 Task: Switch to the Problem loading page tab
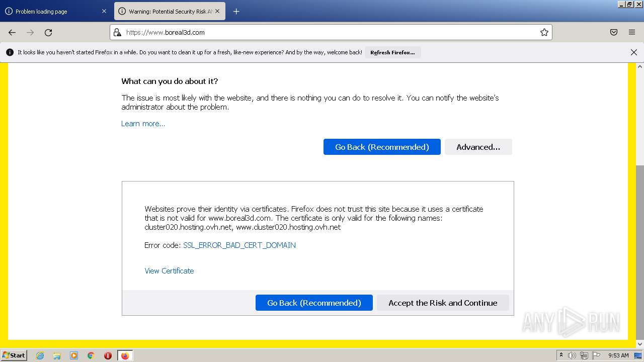(x=56, y=11)
